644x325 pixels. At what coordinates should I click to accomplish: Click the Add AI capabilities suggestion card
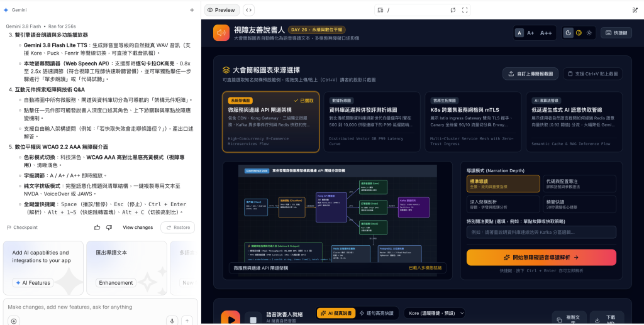point(43,268)
